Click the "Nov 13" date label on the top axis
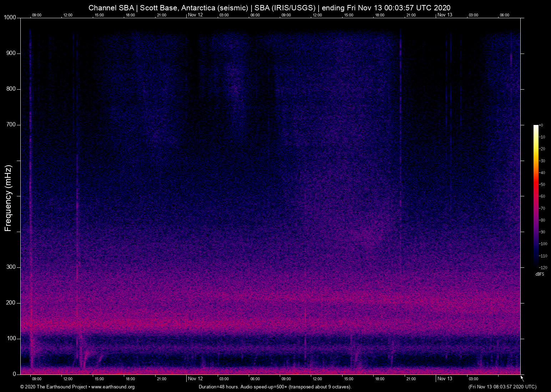 click(445, 15)
